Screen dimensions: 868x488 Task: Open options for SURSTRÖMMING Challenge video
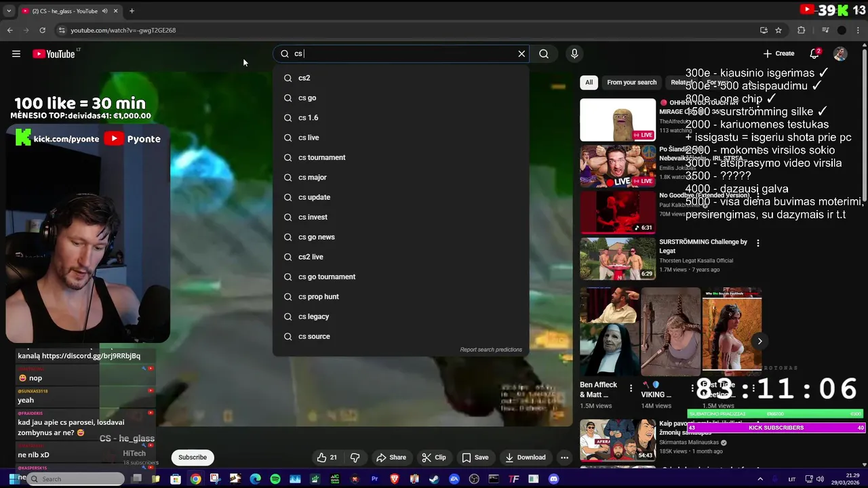point(758,243)
